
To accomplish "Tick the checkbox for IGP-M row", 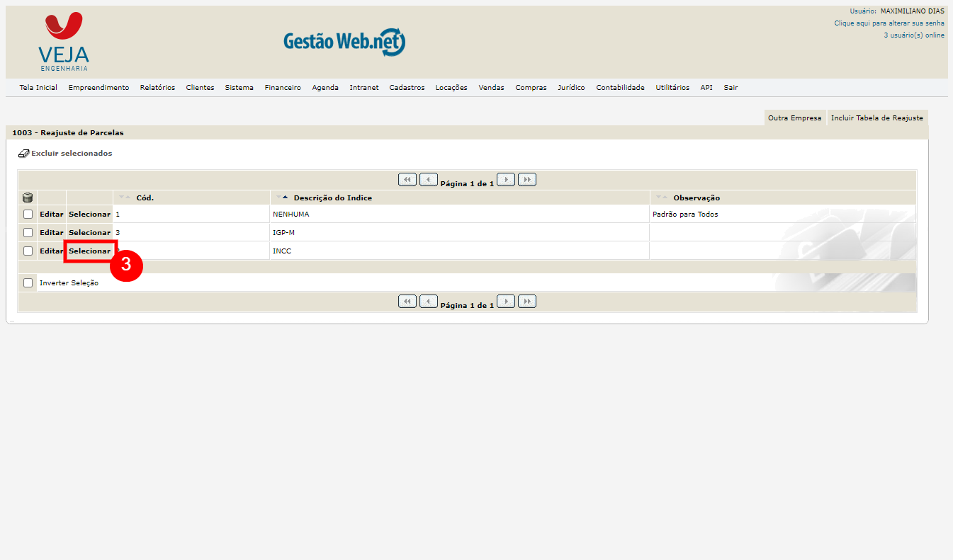I will (28, 232).
